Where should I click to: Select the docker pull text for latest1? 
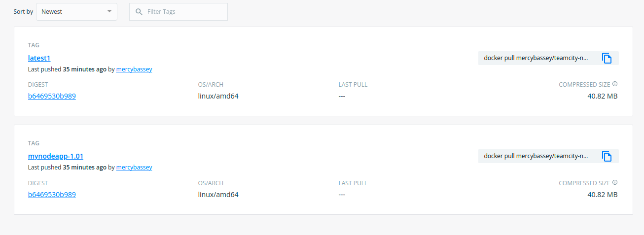536,58
